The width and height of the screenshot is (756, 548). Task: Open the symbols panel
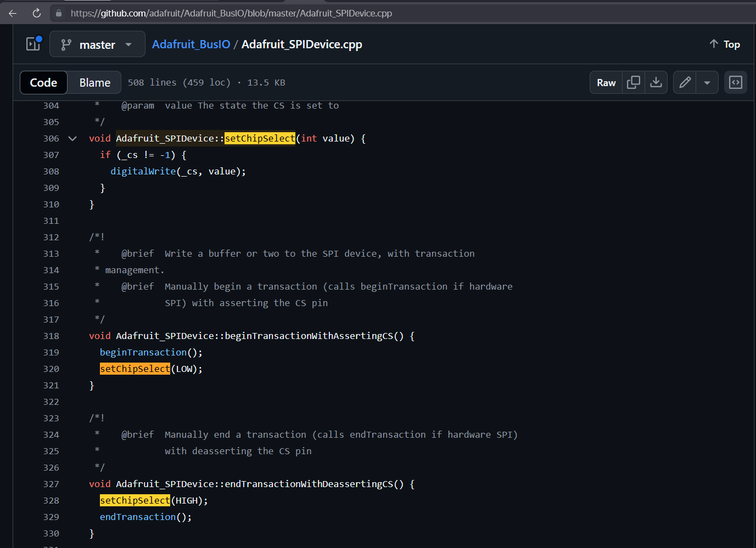[x=736, y=83]
